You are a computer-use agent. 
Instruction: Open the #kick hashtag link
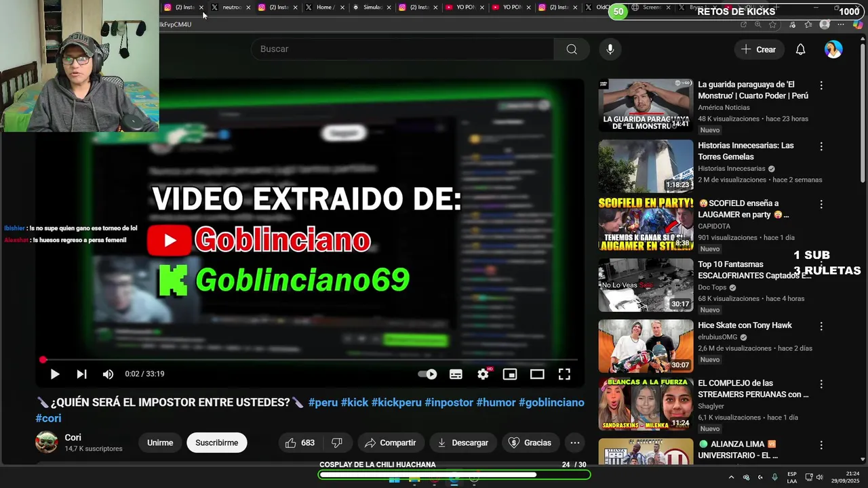[355, 403]
